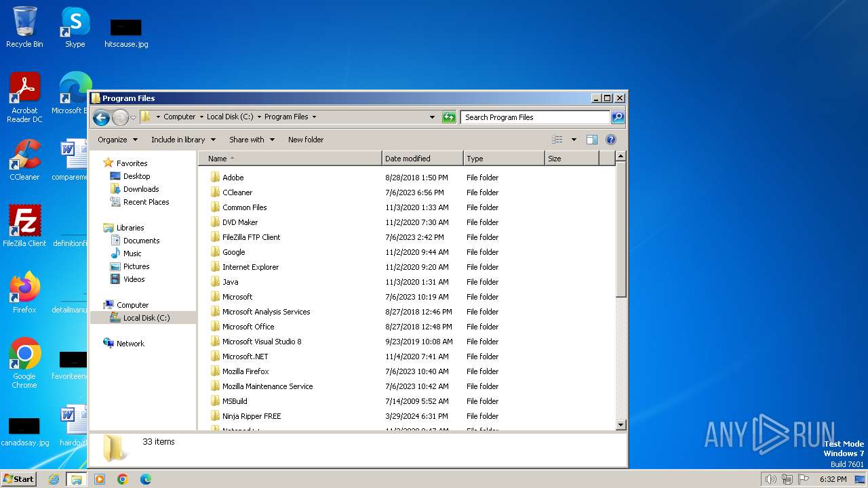This screenshot has width=868, height=488.
Task: Open recent locations dropdown next to forward arrow
Action: point(133,117)
